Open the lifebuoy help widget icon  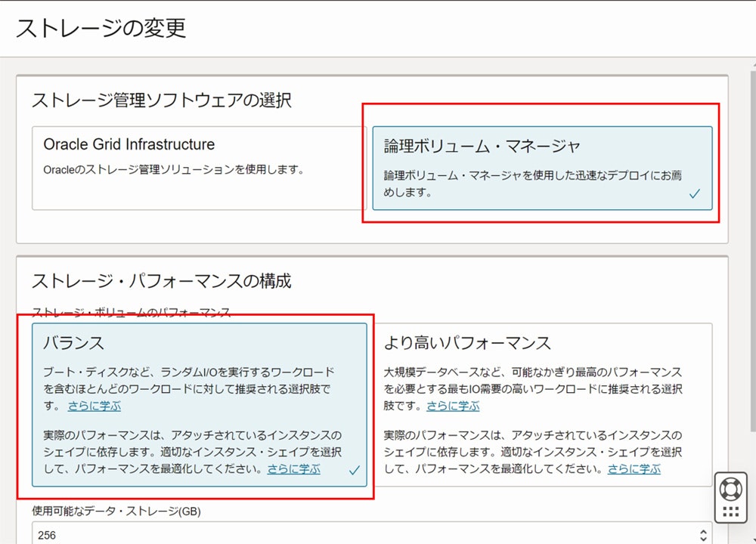click(730, 489)
